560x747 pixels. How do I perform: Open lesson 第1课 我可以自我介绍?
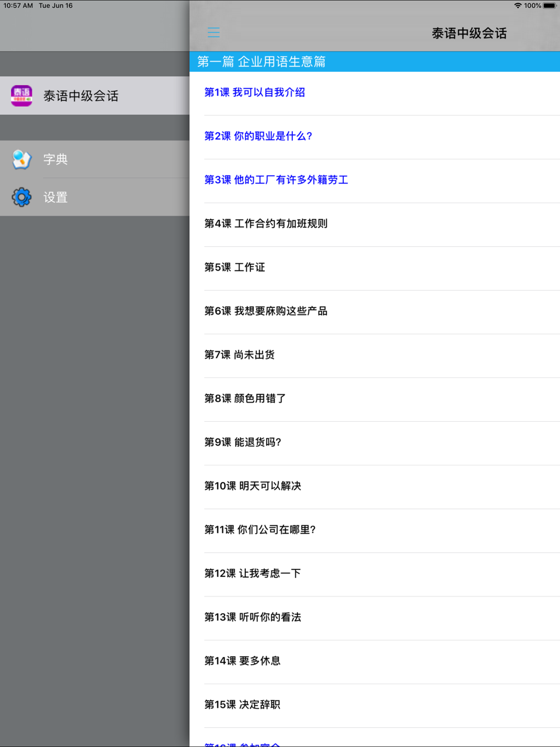tap(375, 94)
